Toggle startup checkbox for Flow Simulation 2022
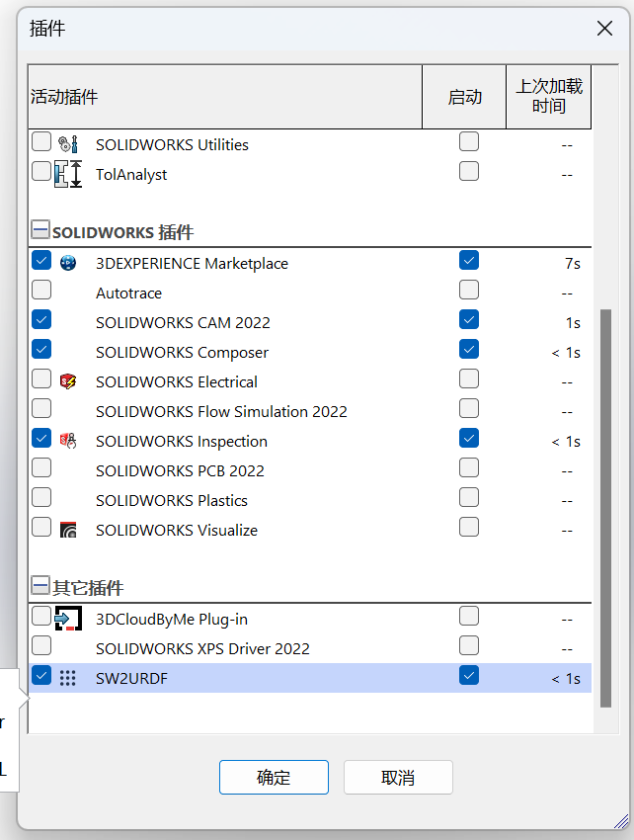Image resolution: width=634 pixels, height=840 pixels. pyautogui.click(x=469, y=409)
